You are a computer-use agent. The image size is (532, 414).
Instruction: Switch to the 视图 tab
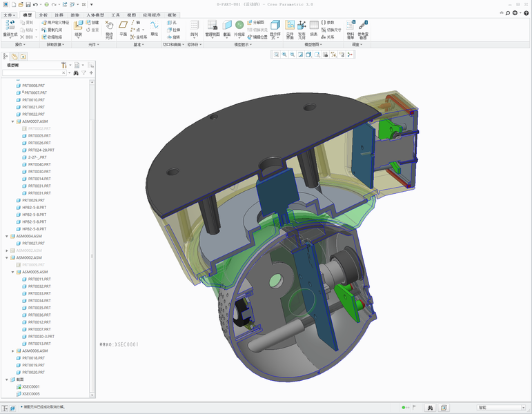tap(131, 15)
